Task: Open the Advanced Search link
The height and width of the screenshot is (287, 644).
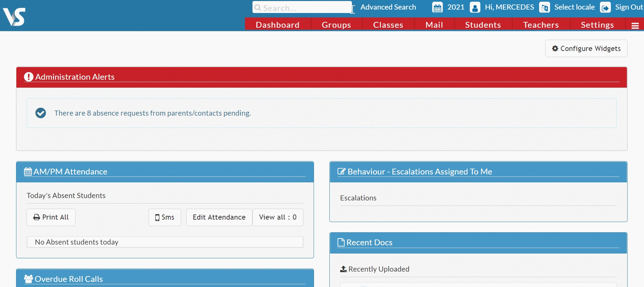Action: click(x=388, y=7)
